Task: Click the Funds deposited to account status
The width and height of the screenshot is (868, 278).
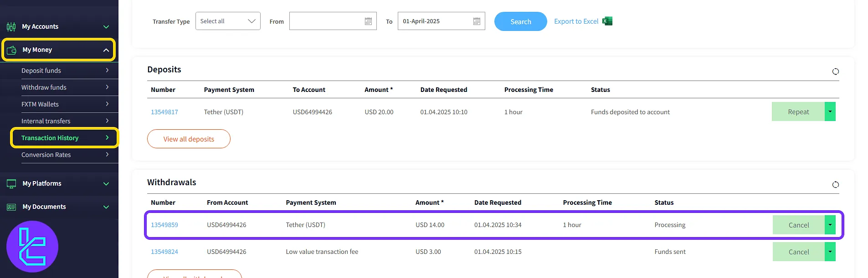Action: [630, 112]
